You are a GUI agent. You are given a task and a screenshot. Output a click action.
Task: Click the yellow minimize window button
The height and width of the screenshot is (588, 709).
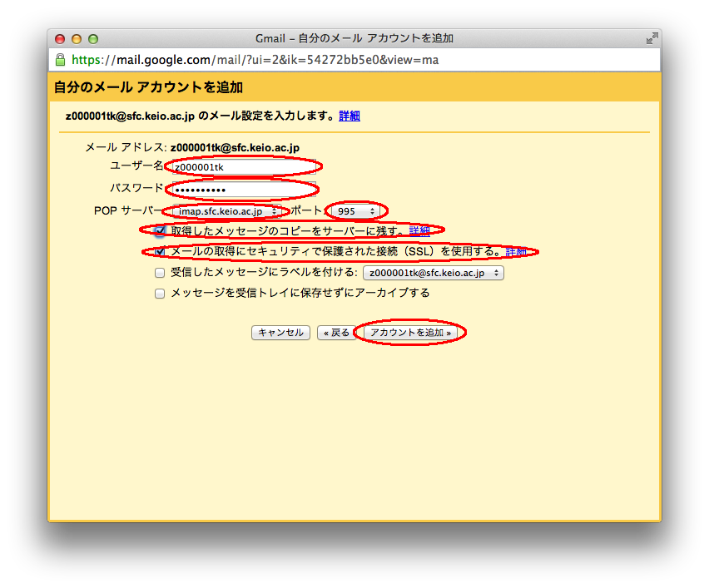tap(77, 39)
